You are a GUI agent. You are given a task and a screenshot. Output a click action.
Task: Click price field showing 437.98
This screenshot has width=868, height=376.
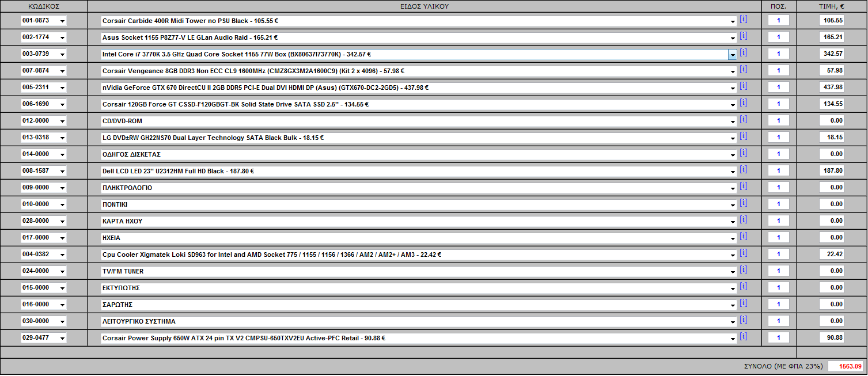coord(832,88)
